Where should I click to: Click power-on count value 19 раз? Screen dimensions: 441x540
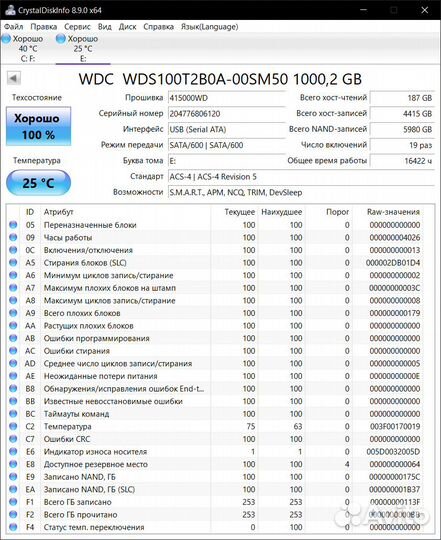pos(402,145)
